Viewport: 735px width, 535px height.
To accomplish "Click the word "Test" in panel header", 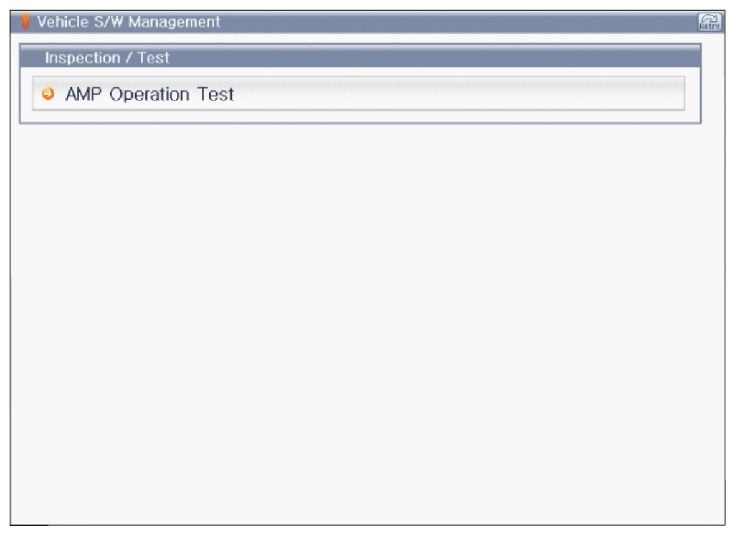I will pyautogui.click(x=153, y=58).
